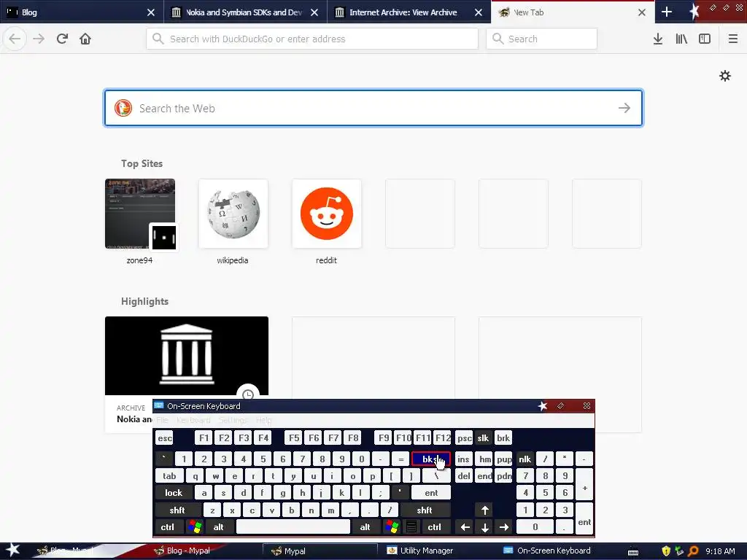Show sidebars with the sidebar icon

705,39
